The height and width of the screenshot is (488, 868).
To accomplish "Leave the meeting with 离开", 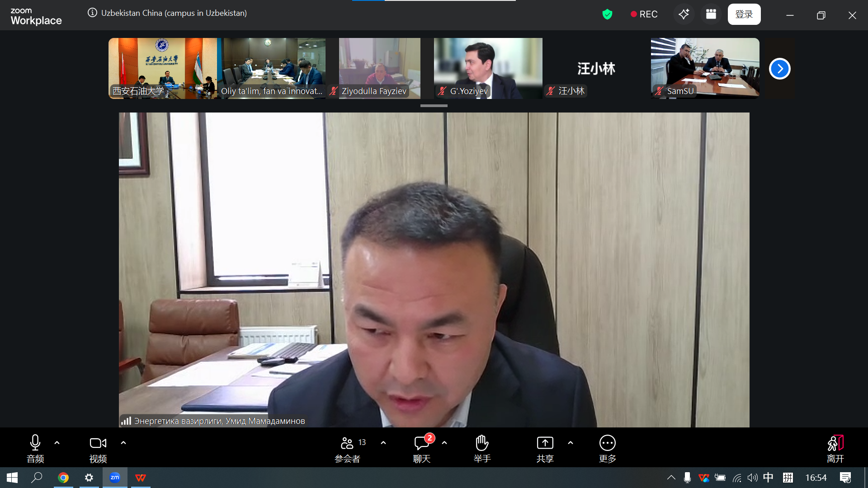I will (835, 448).
